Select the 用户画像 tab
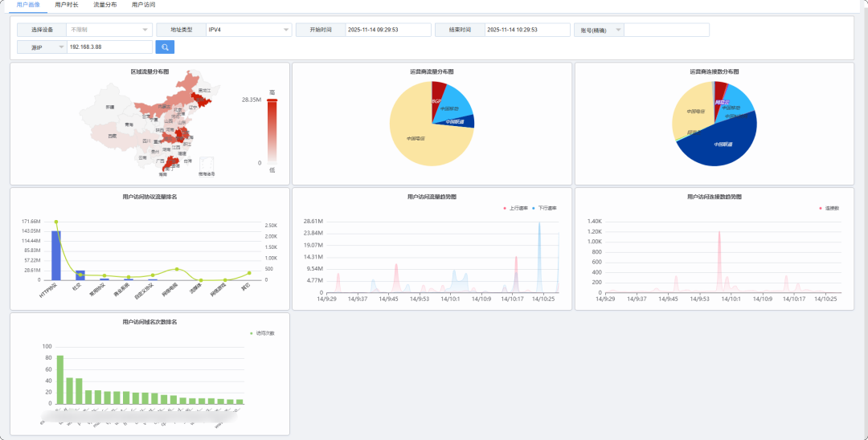The height and width of the screenshot is (440, 868). (x=27, y=5)
